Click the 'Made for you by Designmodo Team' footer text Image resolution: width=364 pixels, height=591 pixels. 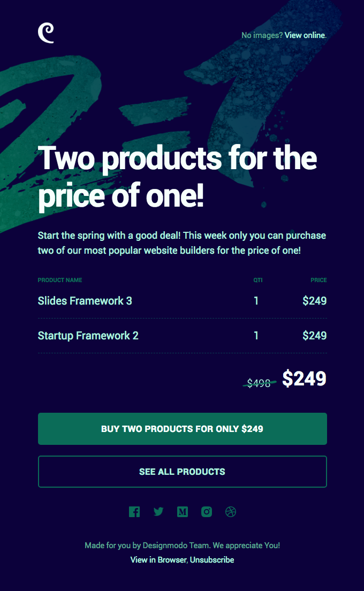(x=182, y=545)
